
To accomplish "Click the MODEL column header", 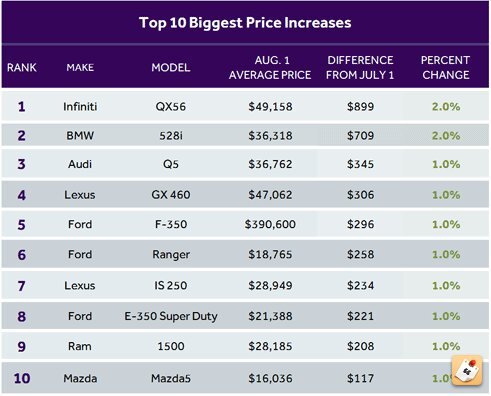I will click(x=171, y=68).
